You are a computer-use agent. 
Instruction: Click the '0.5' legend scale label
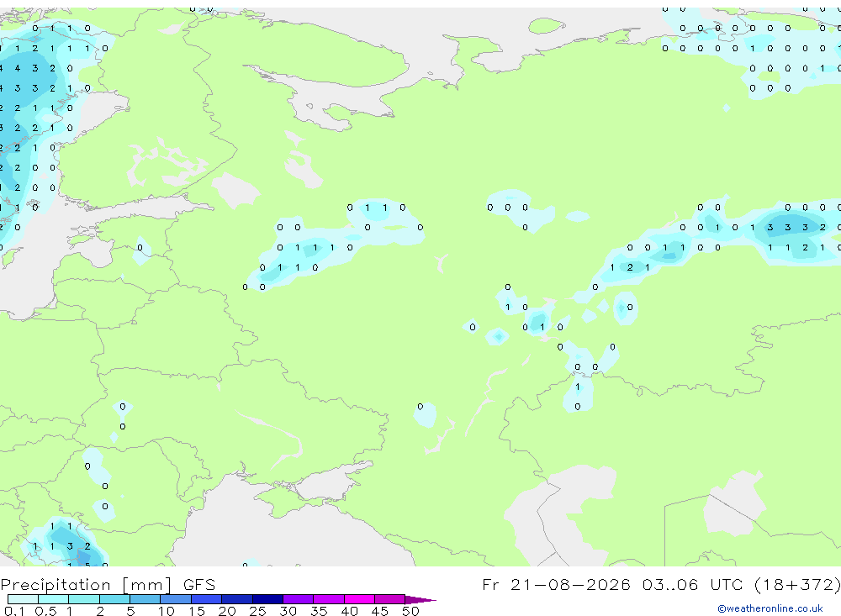click(x=45, y=611)
